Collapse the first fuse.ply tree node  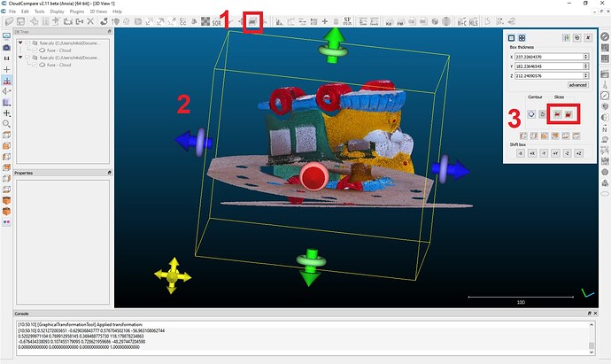(x=20, y=43)
